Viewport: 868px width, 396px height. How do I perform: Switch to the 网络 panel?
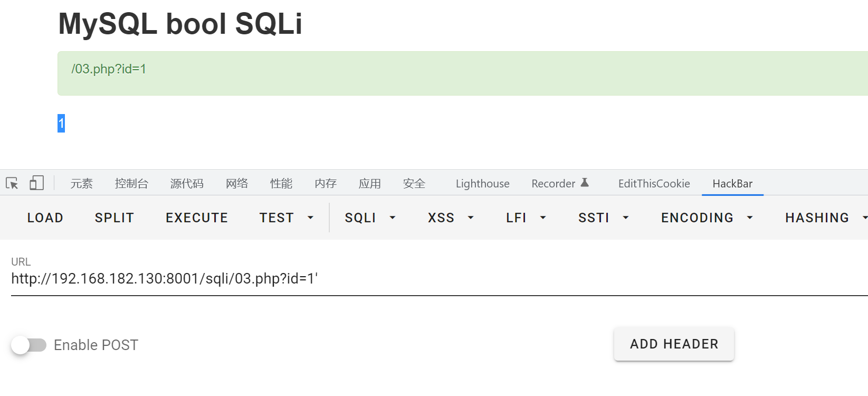click(x=236, y=183)
